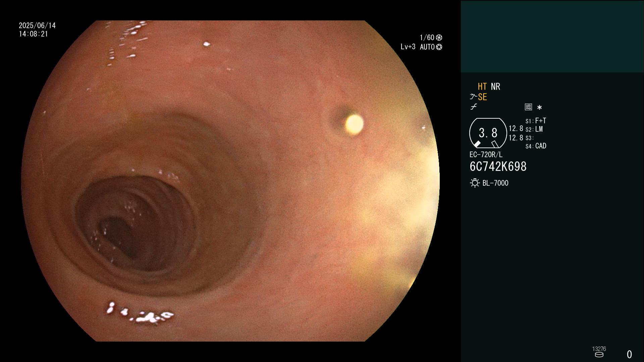
Task: Click the 13276 storage count
Action: [x=599, y=349]
